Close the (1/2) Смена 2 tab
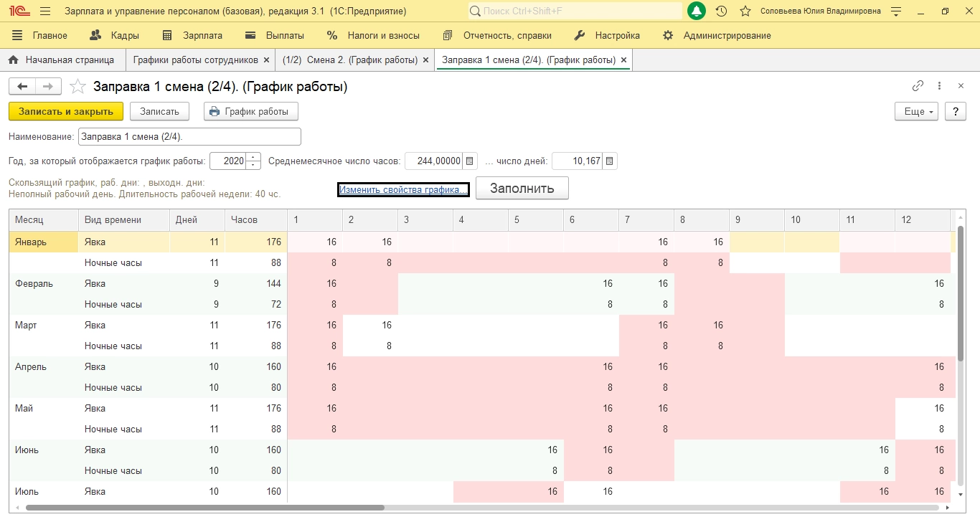Image resolution: width=980 pixels, height=522 pixels. click(x=425, y=60)
